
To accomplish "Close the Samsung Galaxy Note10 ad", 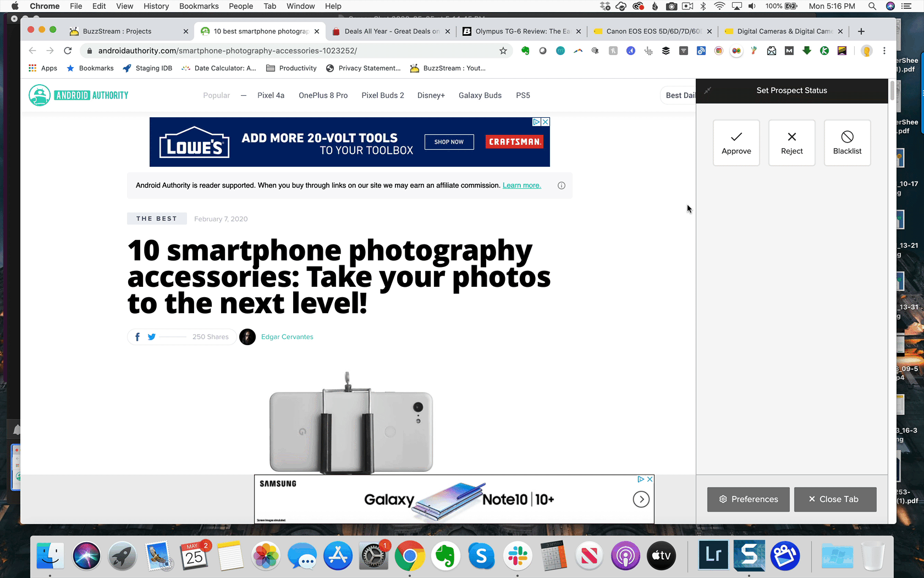I will tap(650, 479).
